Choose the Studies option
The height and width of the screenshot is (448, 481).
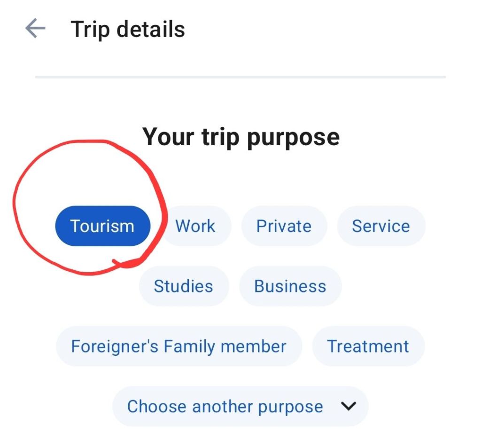point(184,286)
